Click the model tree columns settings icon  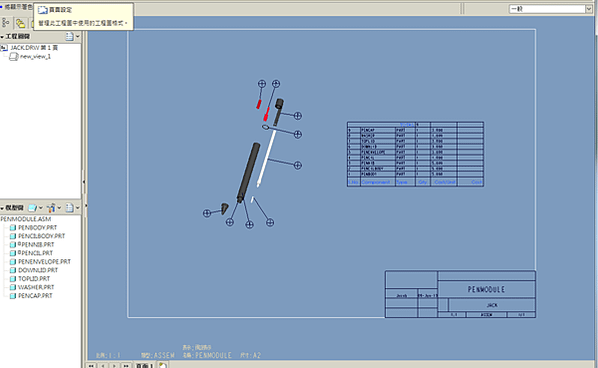[69, 208]
